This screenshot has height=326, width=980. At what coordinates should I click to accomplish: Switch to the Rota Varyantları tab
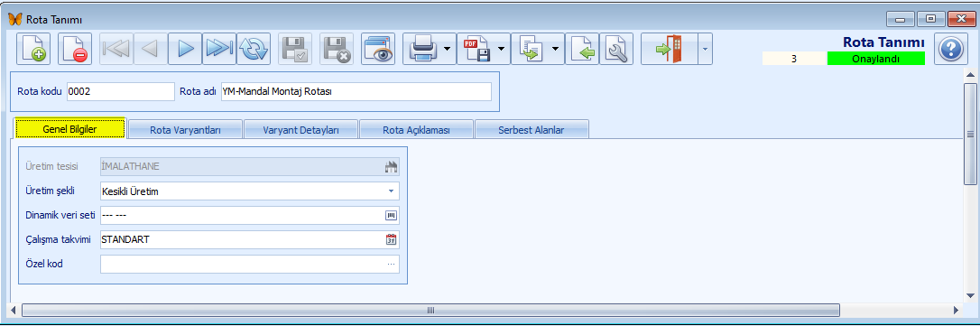pos(186,130)
